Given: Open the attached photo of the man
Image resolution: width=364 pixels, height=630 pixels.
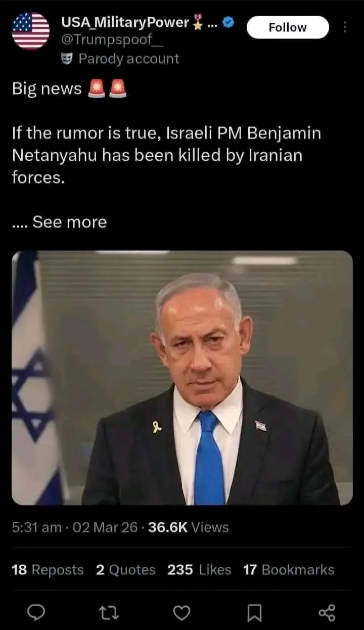Looking at the screenshot, I should (x=182, y=378).
